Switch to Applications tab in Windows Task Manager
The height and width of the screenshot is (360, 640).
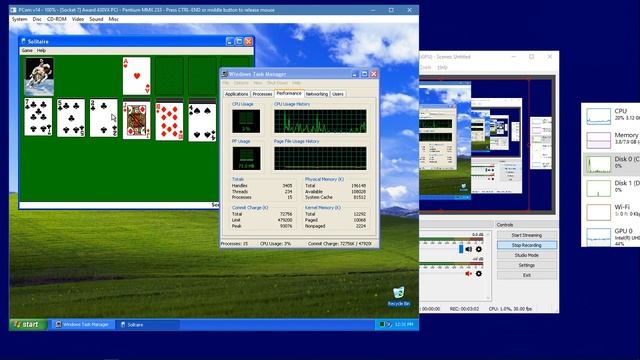click(236, 94)
